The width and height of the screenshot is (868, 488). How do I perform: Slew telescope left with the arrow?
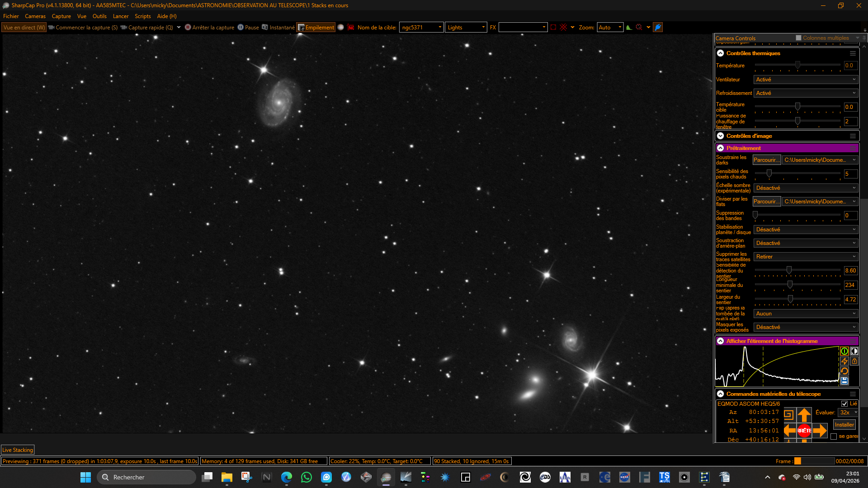pyautogui.click(x=789, y=430)
